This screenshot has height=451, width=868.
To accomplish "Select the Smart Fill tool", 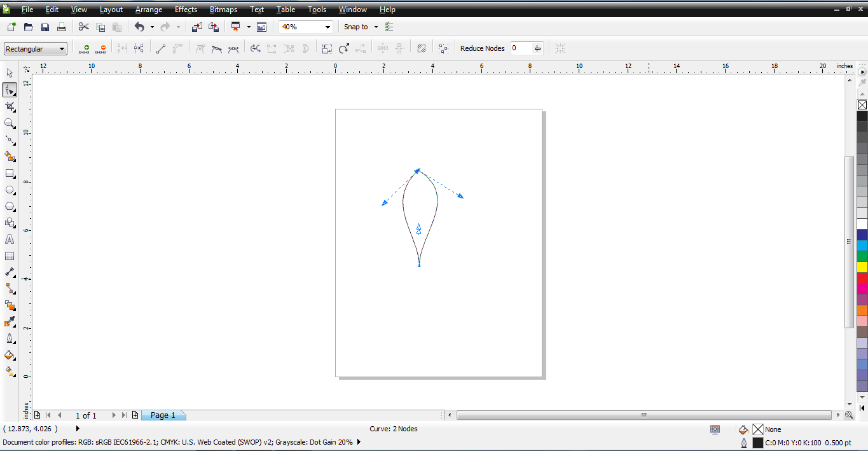I will click(10, 156).
